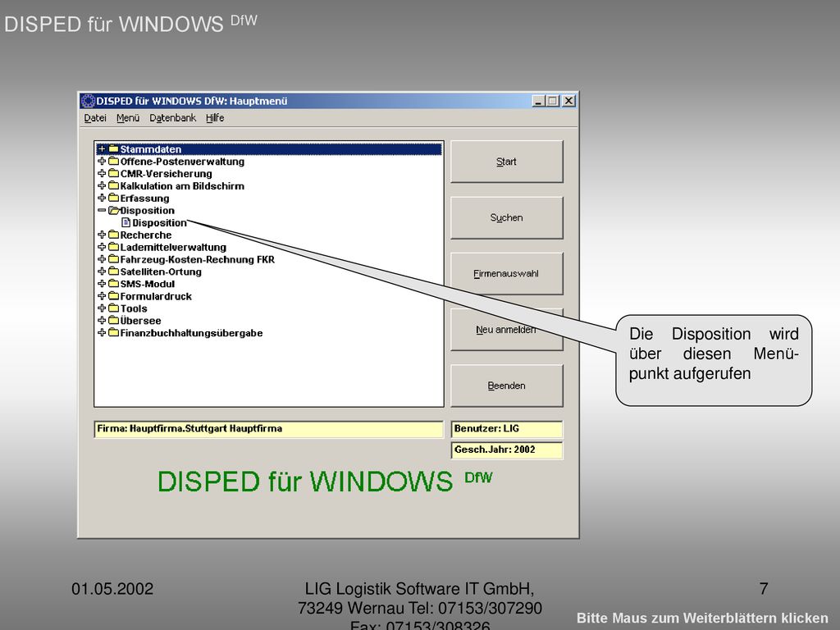Expand the Übersee node
The width and height of the screenshot is (840, 630).
tap(102, 321)
